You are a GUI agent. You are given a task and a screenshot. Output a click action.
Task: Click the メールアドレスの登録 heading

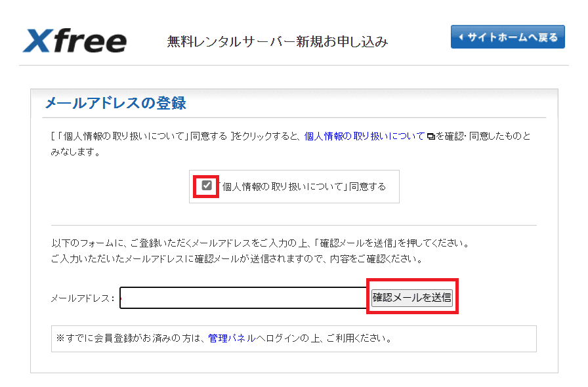pos(115,103)
